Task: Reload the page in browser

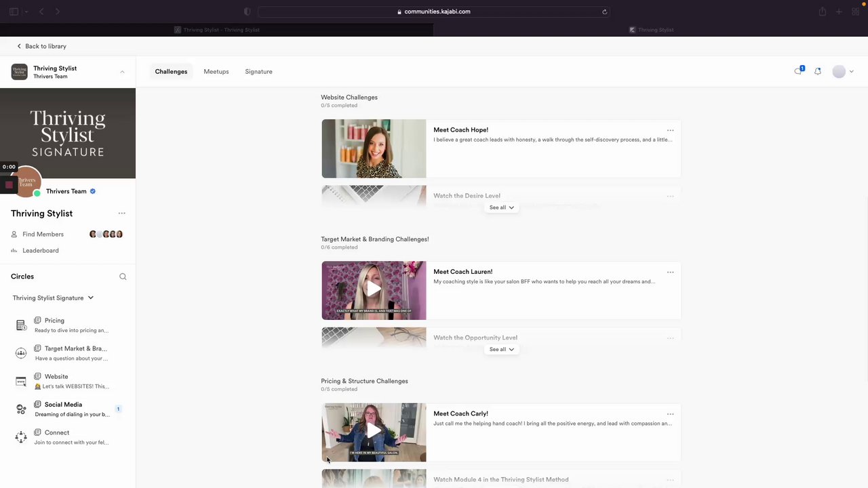Action: 604,12
